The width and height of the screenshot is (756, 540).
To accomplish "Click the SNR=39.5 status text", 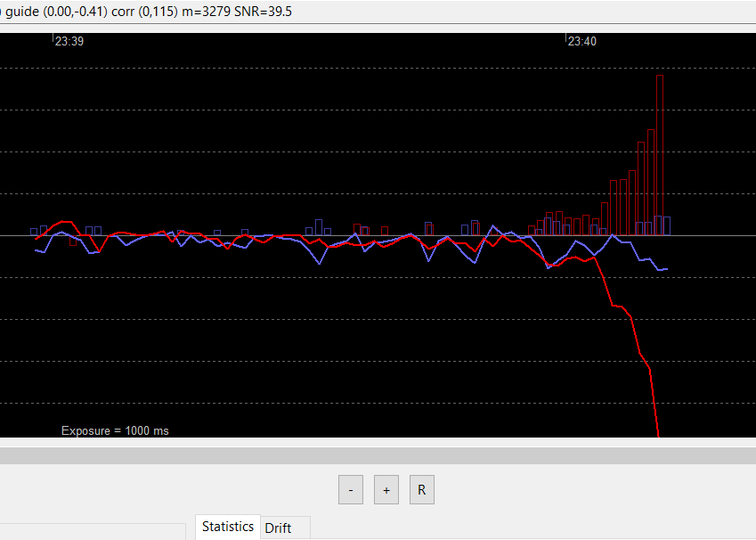I will tap(263, 11).
